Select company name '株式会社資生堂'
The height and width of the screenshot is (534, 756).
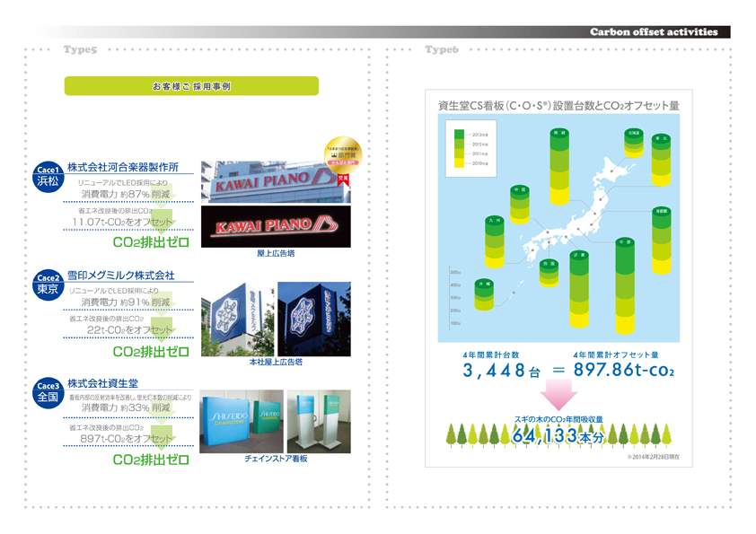click(102, 383)
